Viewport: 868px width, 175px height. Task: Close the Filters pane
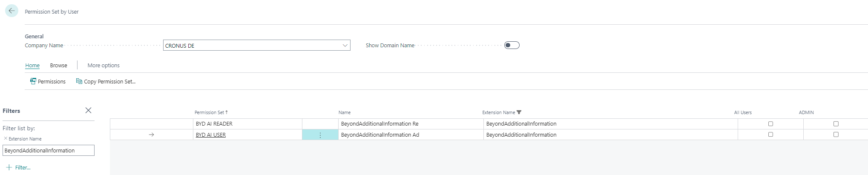pos(88,110)
